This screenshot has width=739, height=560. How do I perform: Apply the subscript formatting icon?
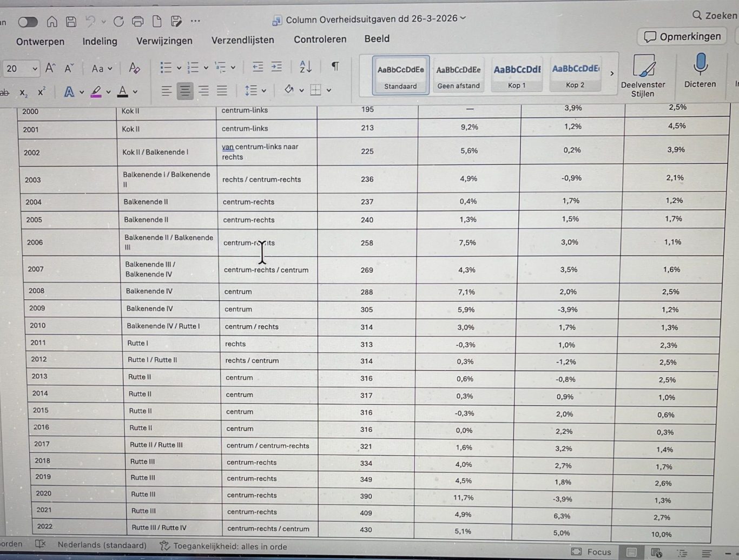[23, 93]
